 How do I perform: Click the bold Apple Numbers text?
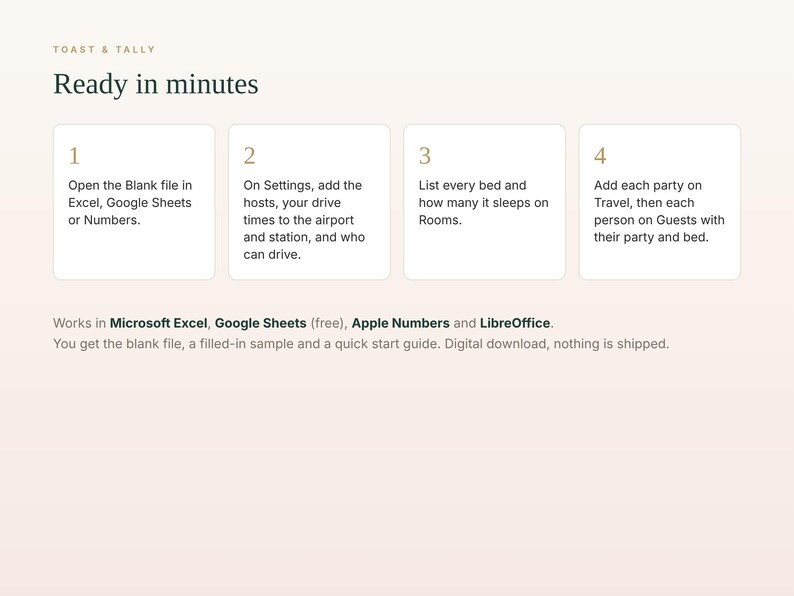401,323
